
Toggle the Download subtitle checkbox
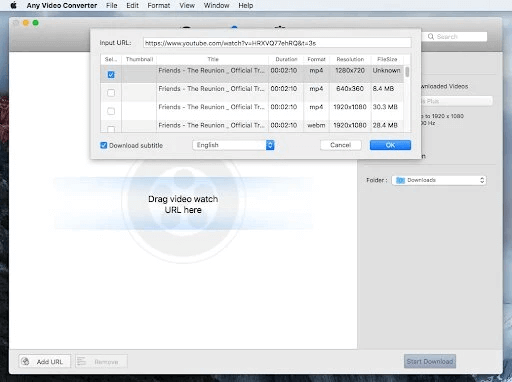point(104,145)
